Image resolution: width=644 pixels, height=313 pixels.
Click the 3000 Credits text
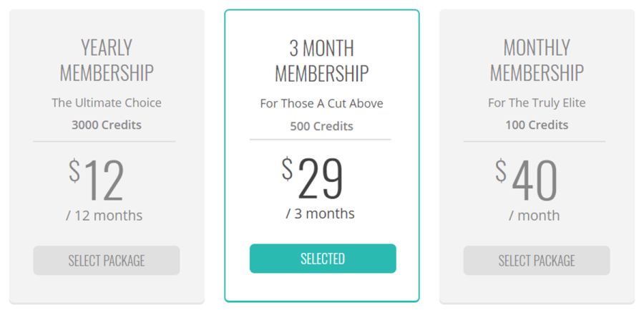click(107, 125)
